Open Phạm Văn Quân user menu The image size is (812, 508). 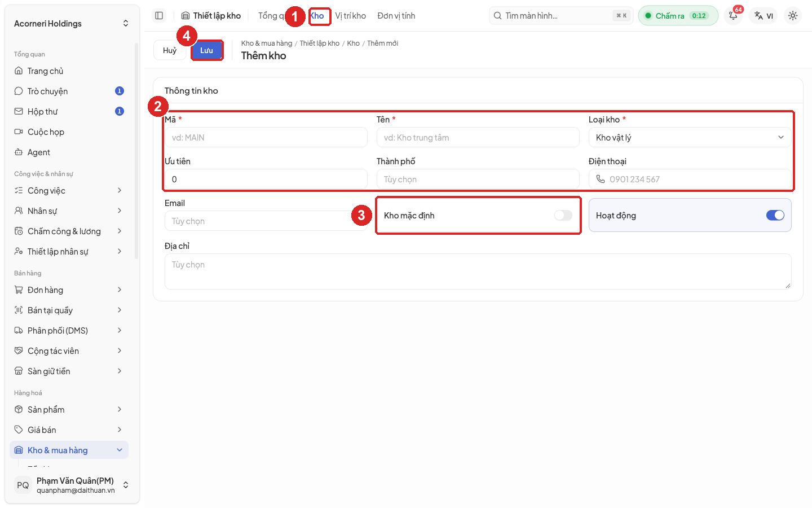pyautogui.click(x=72, y=485)
